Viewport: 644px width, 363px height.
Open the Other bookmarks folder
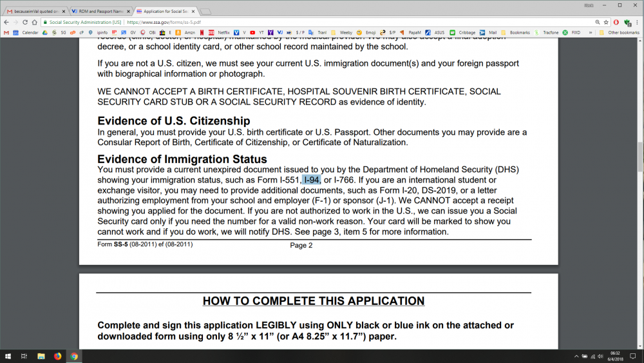click(620, 32)
